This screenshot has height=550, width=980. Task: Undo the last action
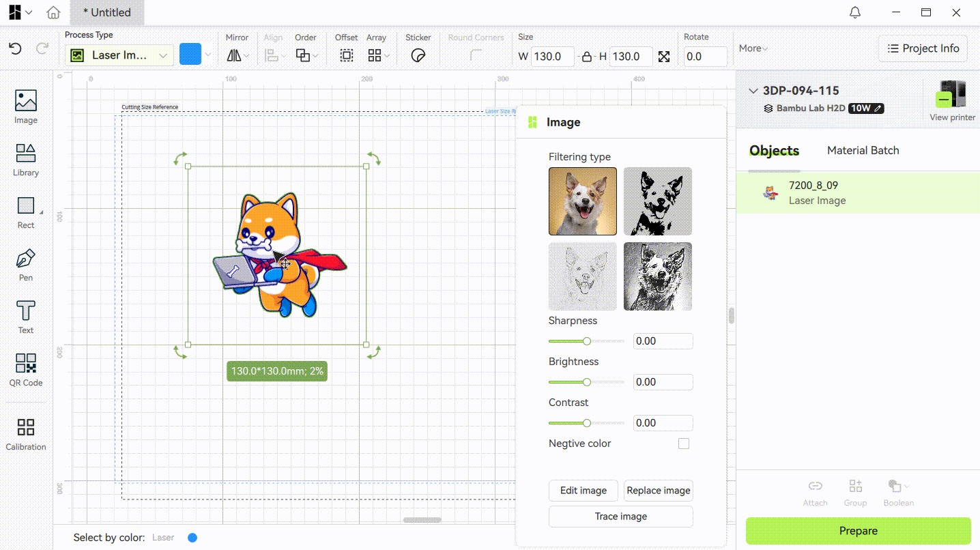pyautogui.click(x=15, y=48)
